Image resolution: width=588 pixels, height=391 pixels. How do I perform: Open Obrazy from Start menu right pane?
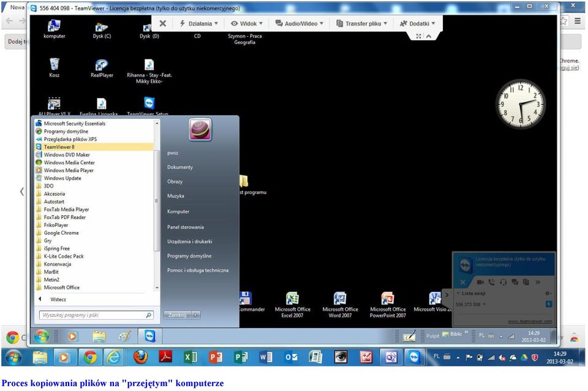(x=175, y=181)
